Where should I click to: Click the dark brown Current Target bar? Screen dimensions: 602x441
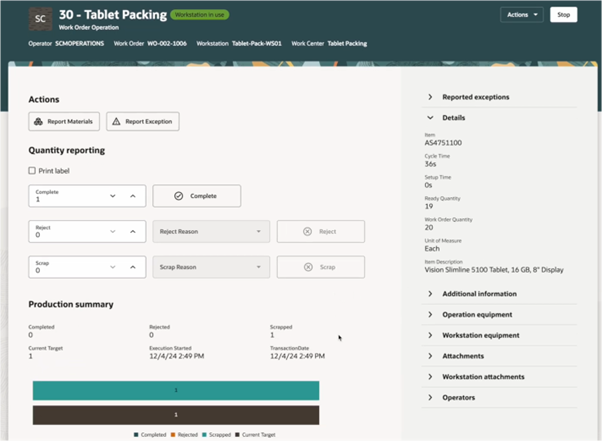[176, 415]
